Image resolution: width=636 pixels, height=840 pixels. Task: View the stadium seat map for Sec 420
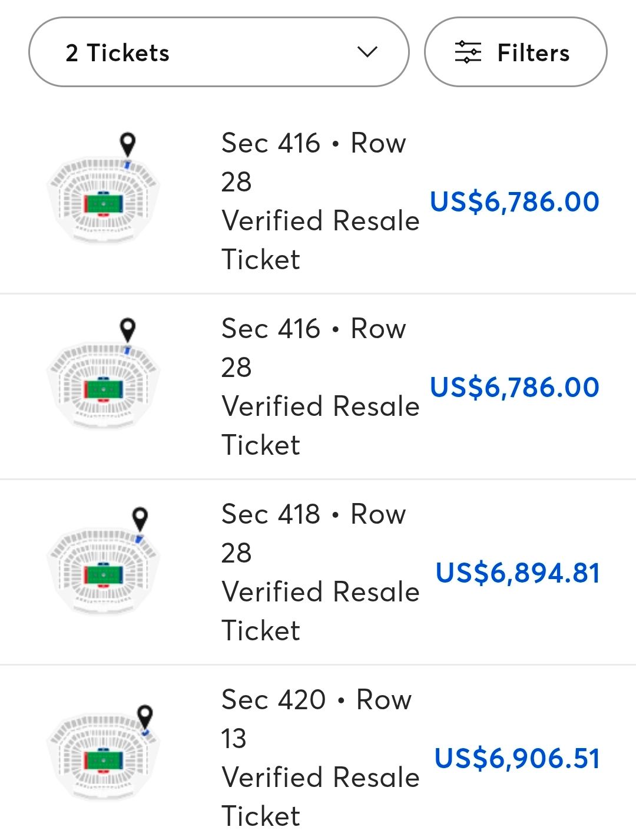point(104,758)
